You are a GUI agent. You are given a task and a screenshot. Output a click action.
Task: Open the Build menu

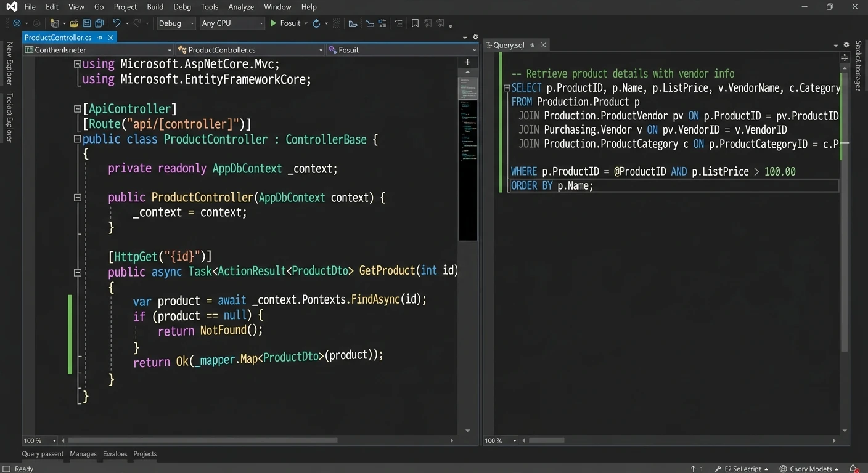click(155, 7)
